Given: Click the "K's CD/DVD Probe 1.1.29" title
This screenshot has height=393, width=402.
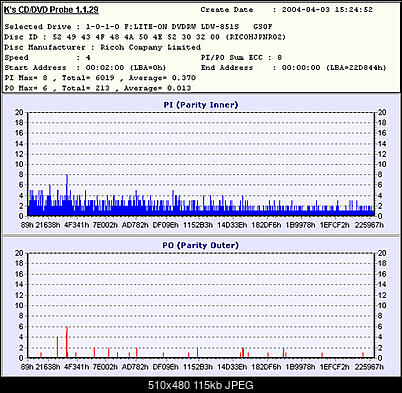Looking at the screenshot, I should [51, 10].
